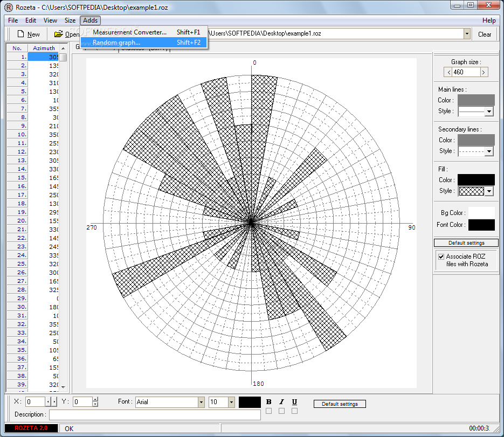Choose Random graph menu entry
This screenshot has width=504, height=437.
pos(144,43)
